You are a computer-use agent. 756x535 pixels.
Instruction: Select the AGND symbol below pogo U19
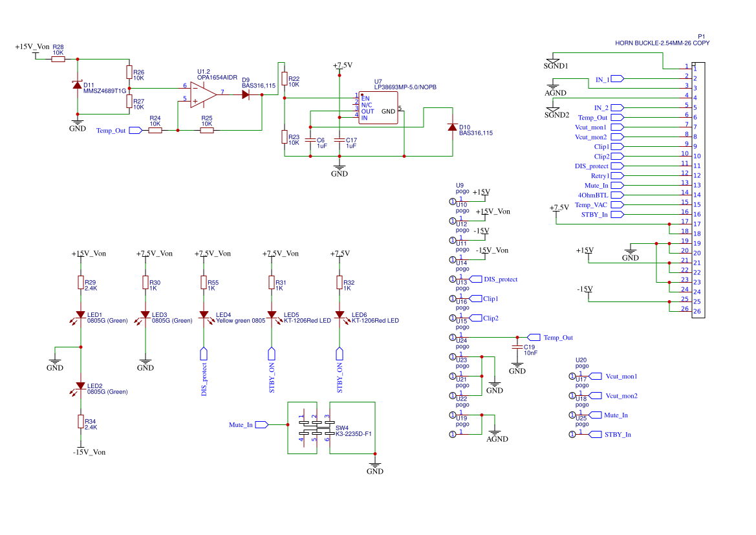point(495,434)
